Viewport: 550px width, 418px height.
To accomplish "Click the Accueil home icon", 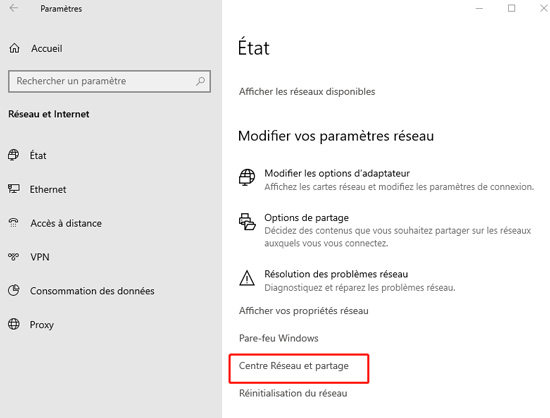I will 14,48.
